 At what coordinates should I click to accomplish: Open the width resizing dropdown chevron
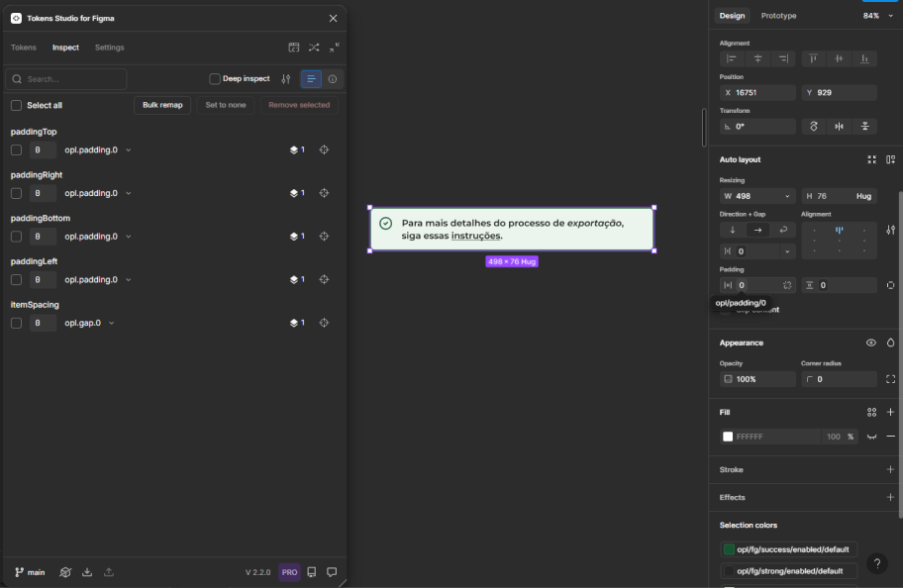(788, 196)
